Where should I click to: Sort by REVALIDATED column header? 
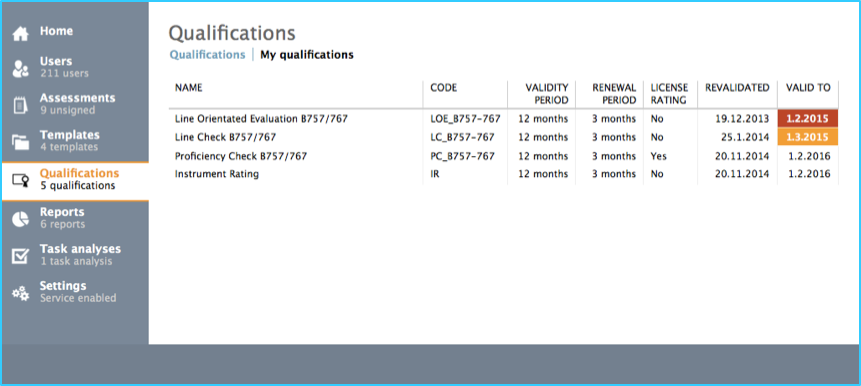(x=737, y=87)
